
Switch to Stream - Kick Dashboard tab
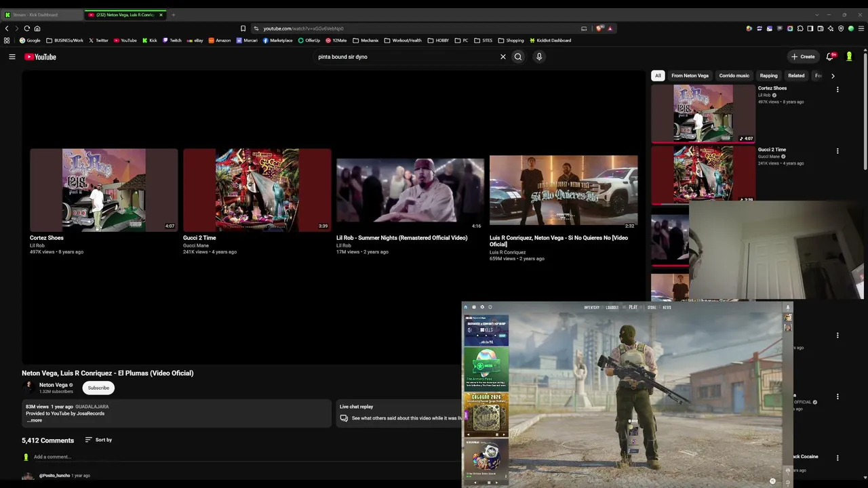pyautogui.click(x=41, y=14)
